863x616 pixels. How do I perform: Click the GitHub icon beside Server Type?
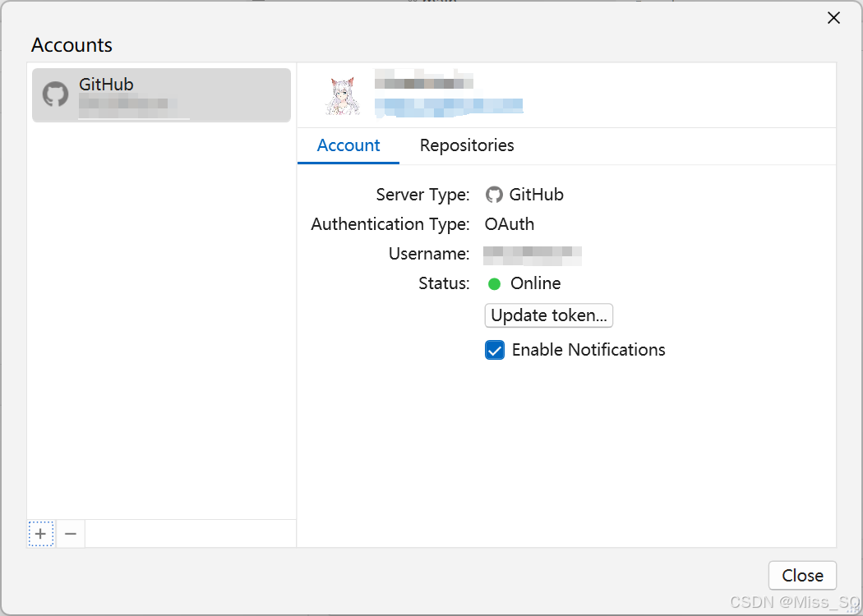click(x=494, y=195)
